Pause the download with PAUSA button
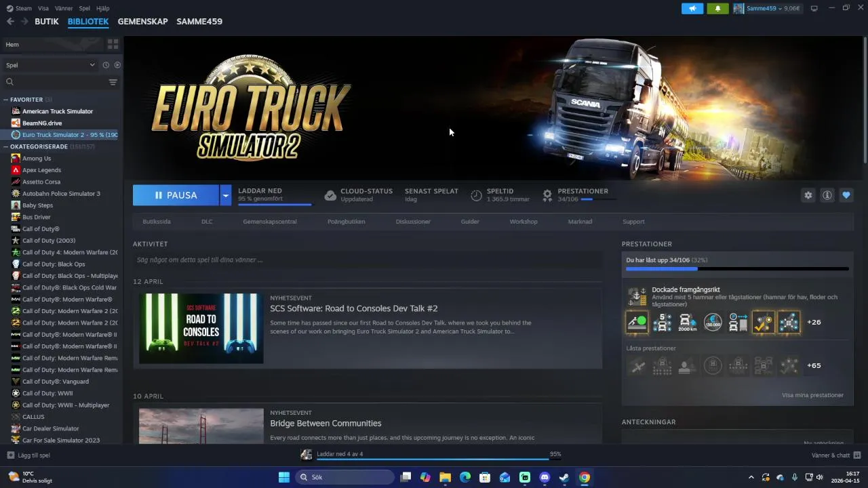 pyautogui.click(x=176, y=195)
